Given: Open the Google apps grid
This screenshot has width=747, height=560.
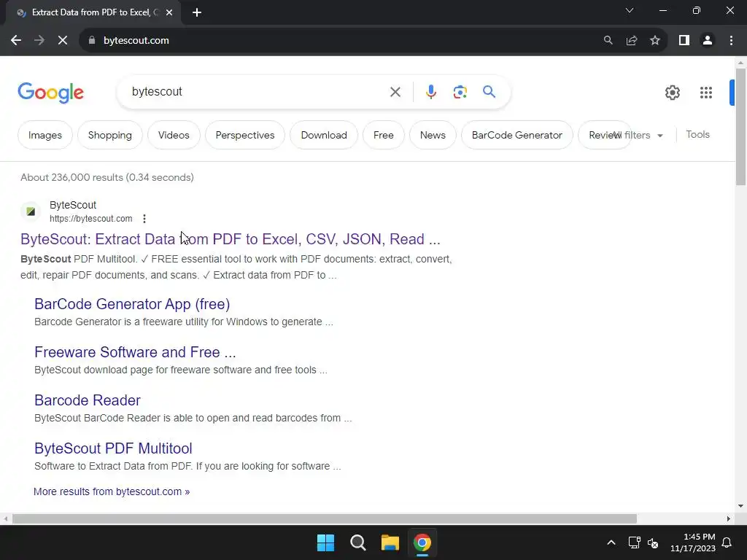Looking at the screenshot, I should [706, 93].
